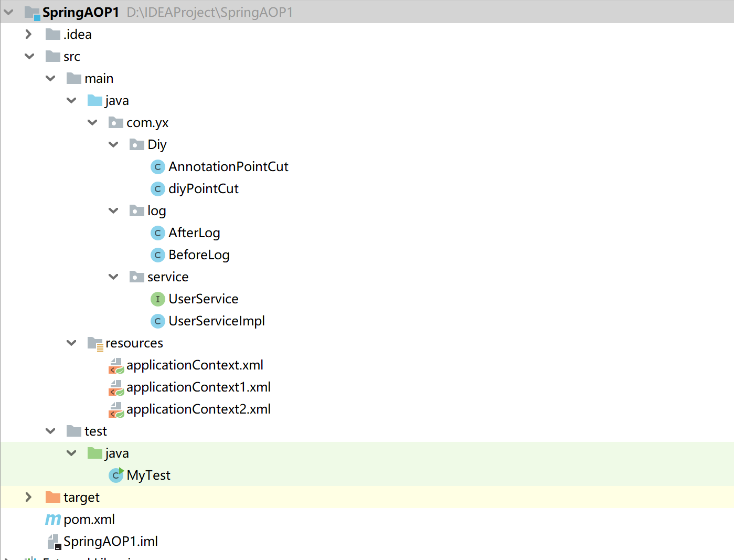Click the SpringAOP1 project module icon
The image size is (734, 560).
32,13
